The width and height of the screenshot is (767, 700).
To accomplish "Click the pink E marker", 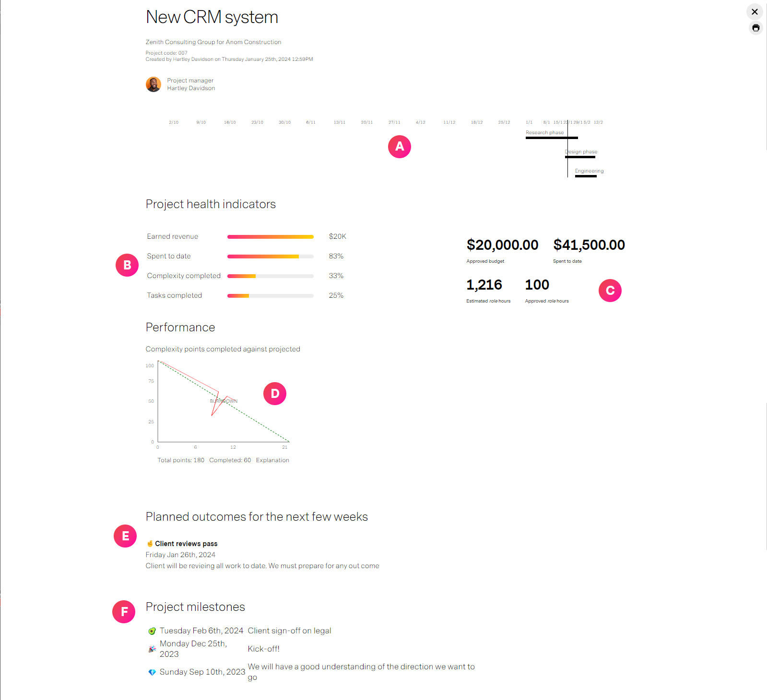I will [125, 536].
